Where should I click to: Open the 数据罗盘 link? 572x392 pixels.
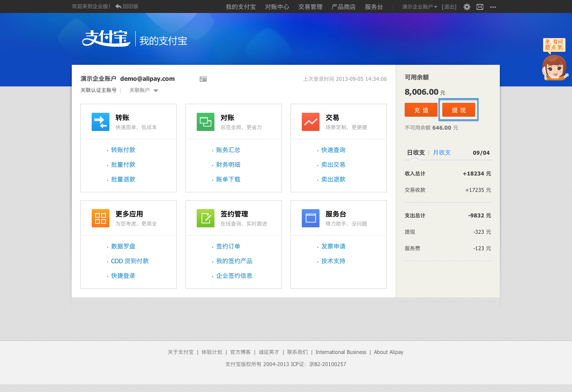123,246
